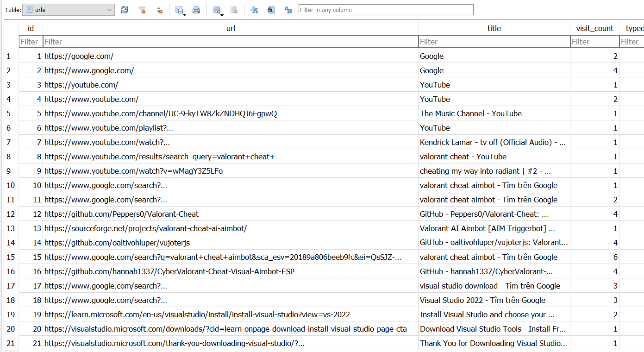Select 'cheating my way into radiant' title
The image size is (644, 352).
(x=494, y=171)
